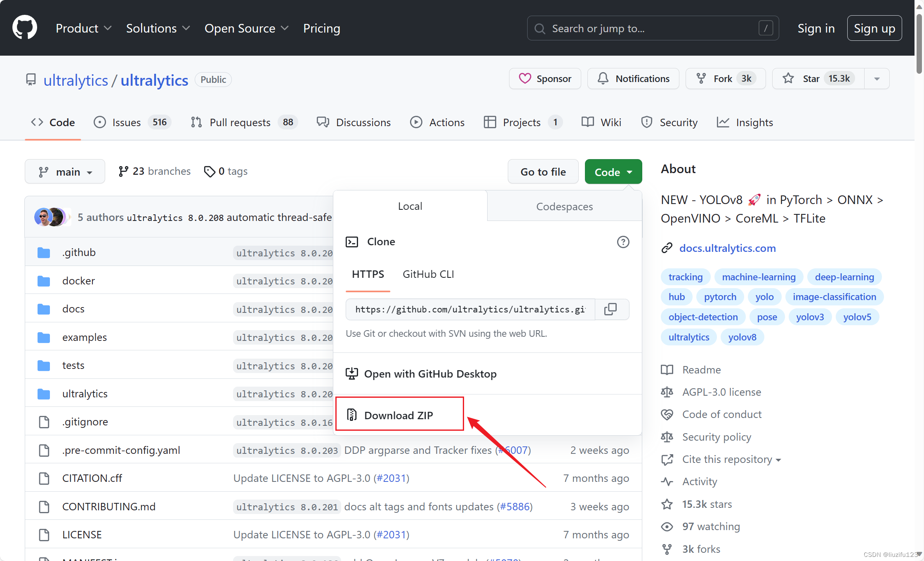Image resolution: width=924 pixels, height=561 pixels.
Task: Open the docs.ultralytics.com link
Action: pos(727,248)
